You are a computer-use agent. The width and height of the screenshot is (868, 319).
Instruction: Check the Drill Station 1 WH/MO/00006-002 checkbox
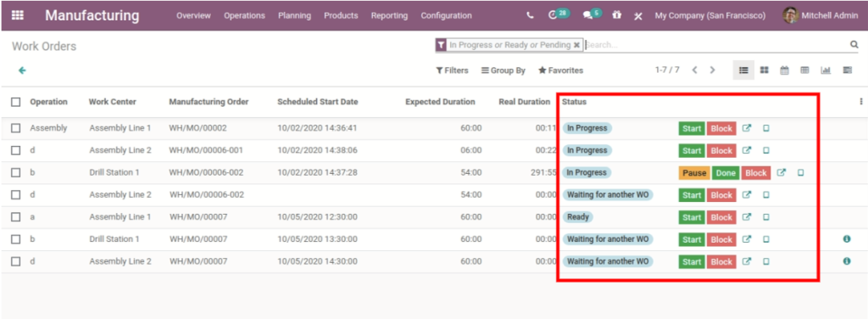pyautogui.click(x=16, y=172)
